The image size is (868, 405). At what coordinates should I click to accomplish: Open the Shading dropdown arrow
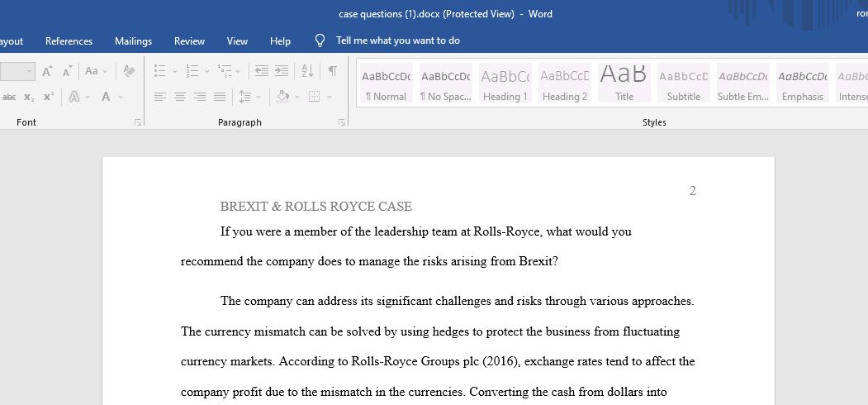tap(297, 97)
